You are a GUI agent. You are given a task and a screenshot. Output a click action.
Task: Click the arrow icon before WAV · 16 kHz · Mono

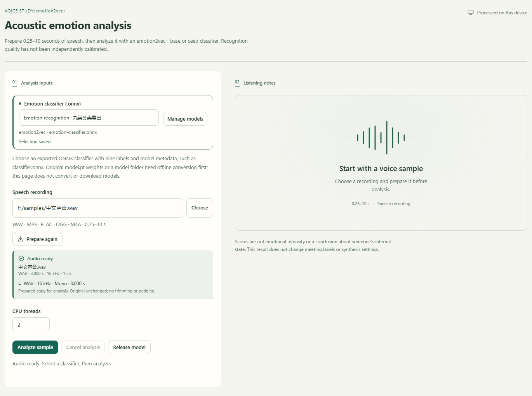click(x=20, y=284)
